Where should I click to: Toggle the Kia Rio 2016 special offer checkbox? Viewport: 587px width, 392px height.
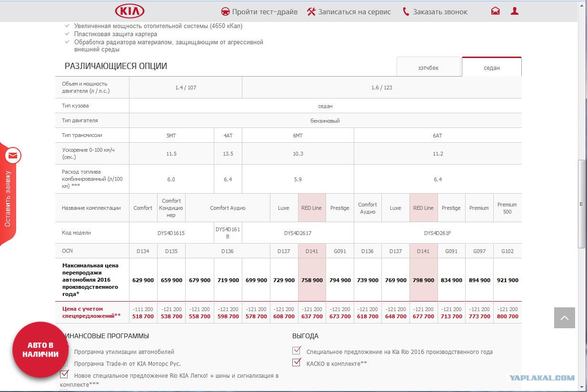(297, 351)
